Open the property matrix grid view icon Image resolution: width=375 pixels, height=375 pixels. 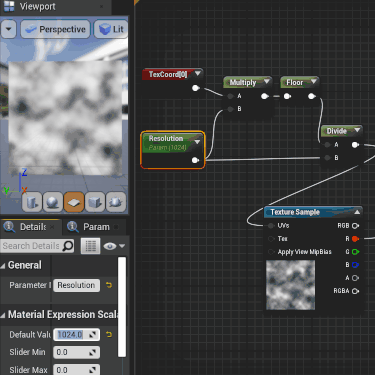tap(90, 246)
